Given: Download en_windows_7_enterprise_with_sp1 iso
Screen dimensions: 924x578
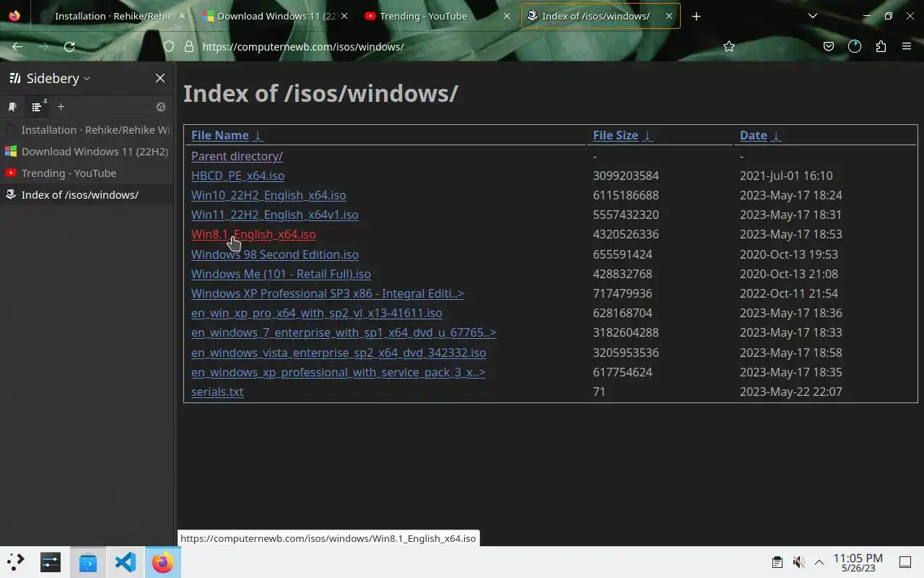Looking at the screenshot, I should point(344,332).
